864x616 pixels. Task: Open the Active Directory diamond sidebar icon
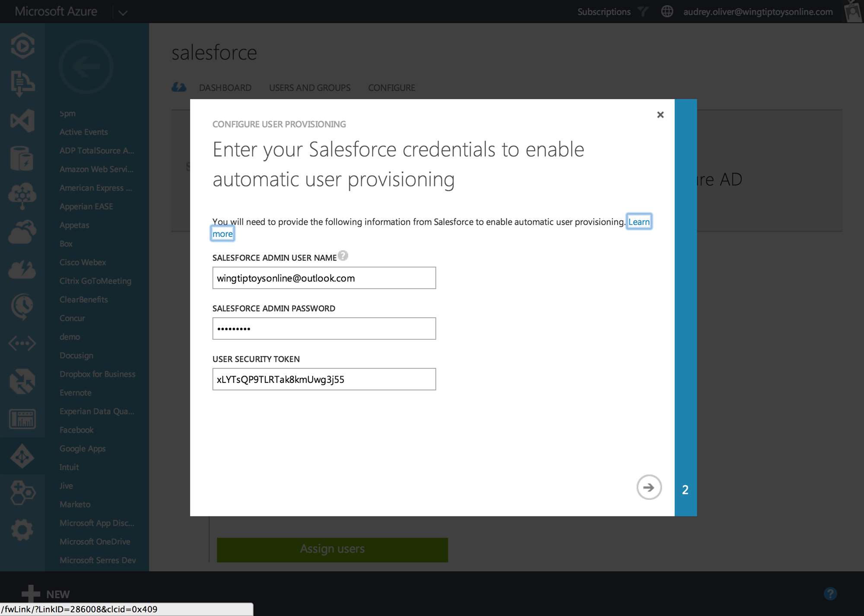point(22,456)
